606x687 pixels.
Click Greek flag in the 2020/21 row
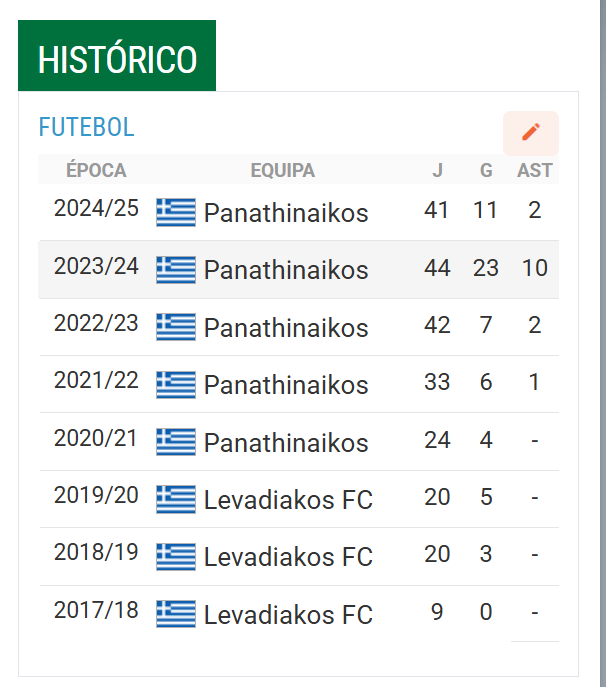(x=176, y=442)
